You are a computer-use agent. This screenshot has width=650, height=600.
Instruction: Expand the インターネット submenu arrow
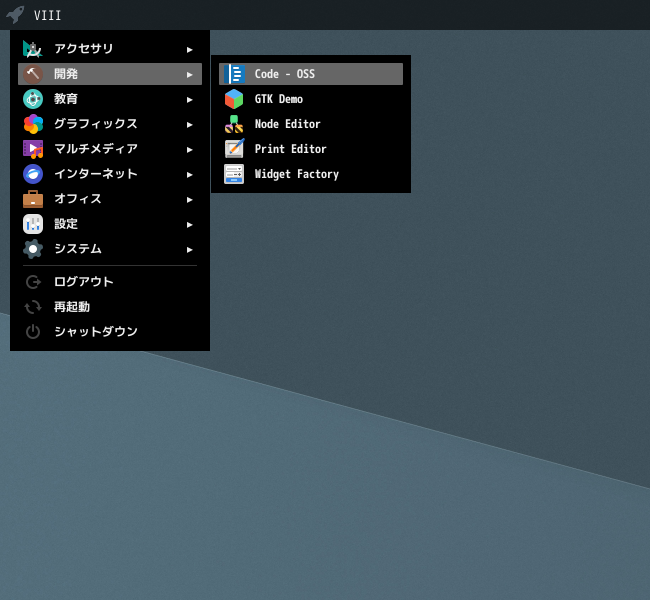pos(189,175)
